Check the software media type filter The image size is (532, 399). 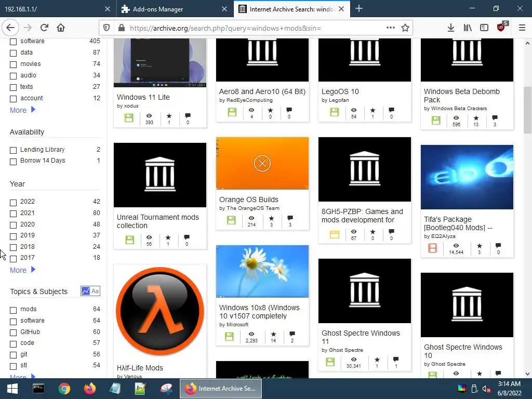tap(13, 42)
